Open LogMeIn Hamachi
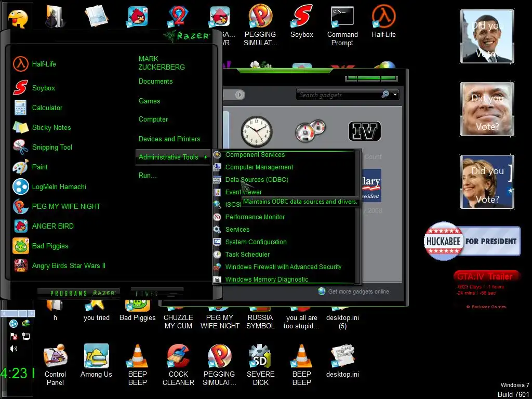 [49, 187]
